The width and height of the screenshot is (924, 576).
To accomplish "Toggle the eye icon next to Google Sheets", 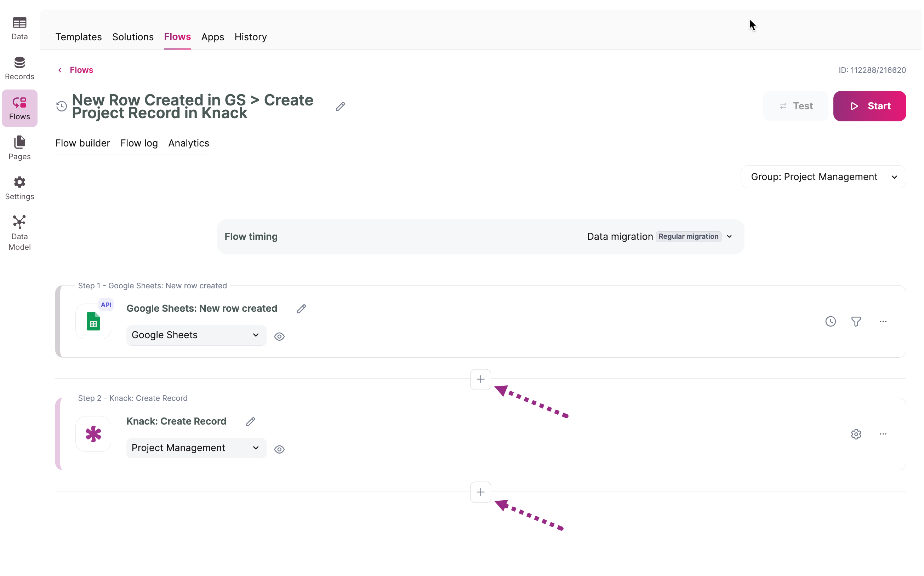I will tap(279, 337).
